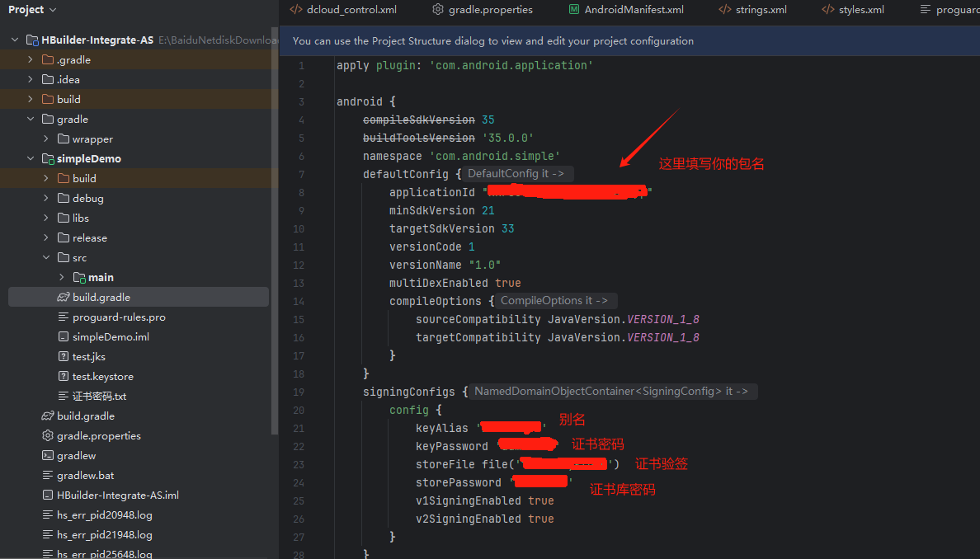
Task: Click the targetSdkVersion value 33
Action: tap(507, 228)
